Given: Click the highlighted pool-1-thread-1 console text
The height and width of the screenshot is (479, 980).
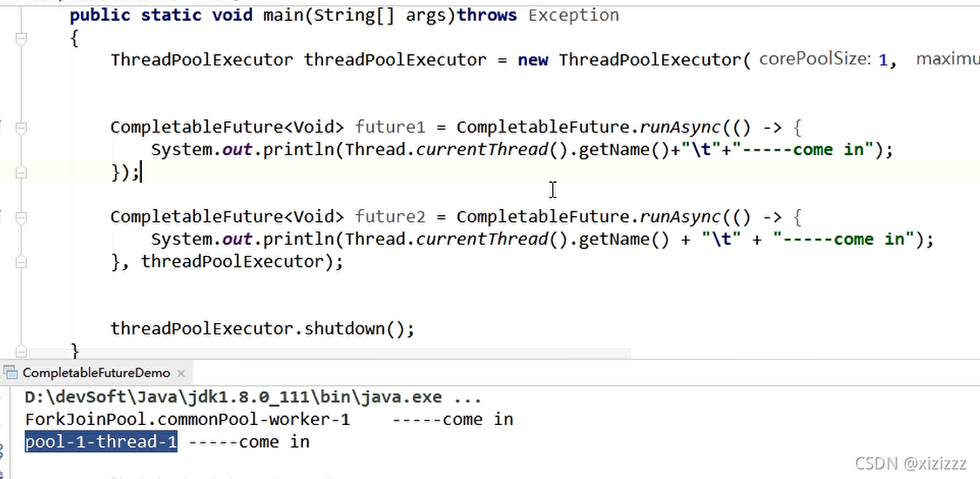Looking at the screenshot, I should coord(101,442).
